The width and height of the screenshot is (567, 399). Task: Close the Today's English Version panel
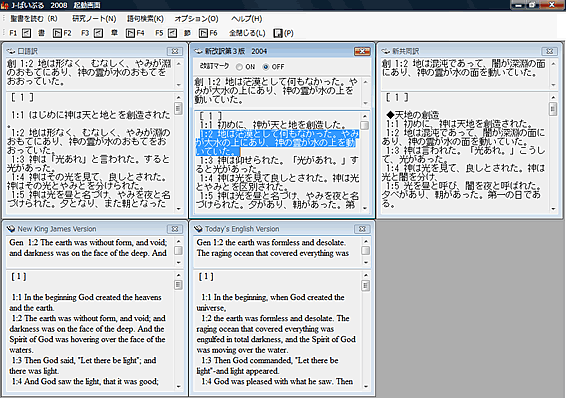(x=362, y=229)
